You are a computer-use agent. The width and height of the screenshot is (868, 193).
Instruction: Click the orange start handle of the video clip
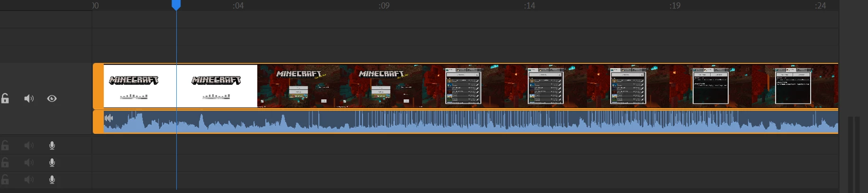coord(98,86)
